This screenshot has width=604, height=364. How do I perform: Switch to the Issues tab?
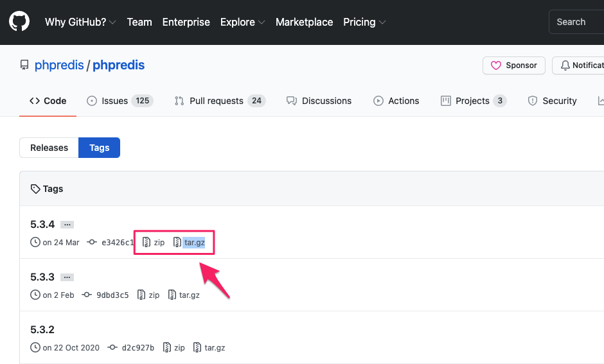[120, 101]
